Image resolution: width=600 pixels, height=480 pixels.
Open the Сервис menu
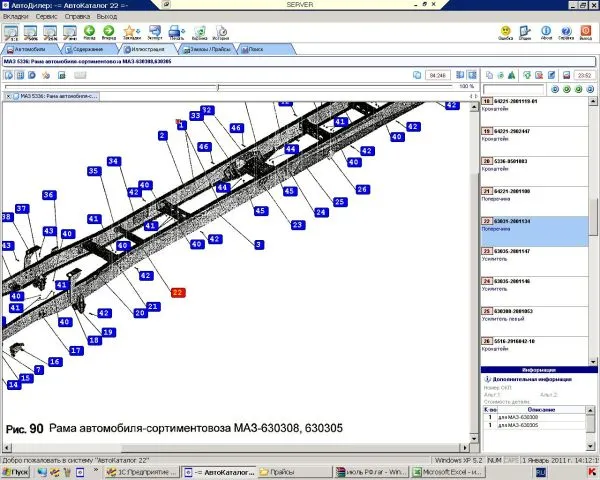point(46,16)
